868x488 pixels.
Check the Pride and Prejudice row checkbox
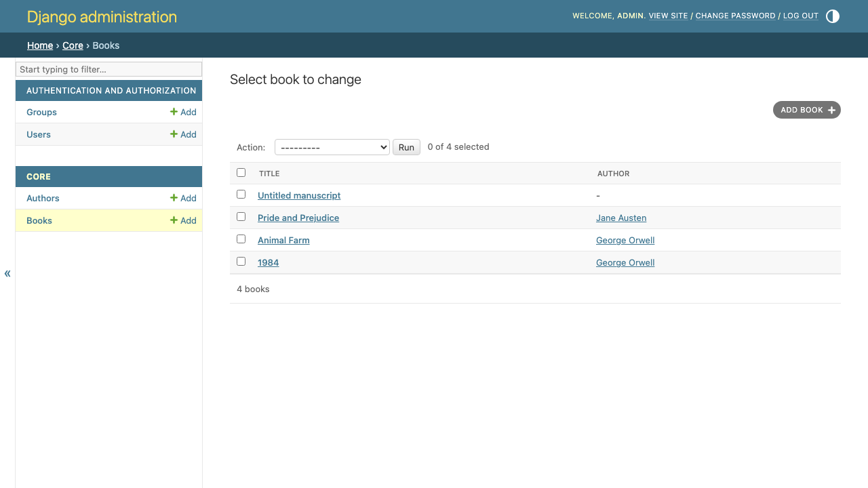click(241, 216)
